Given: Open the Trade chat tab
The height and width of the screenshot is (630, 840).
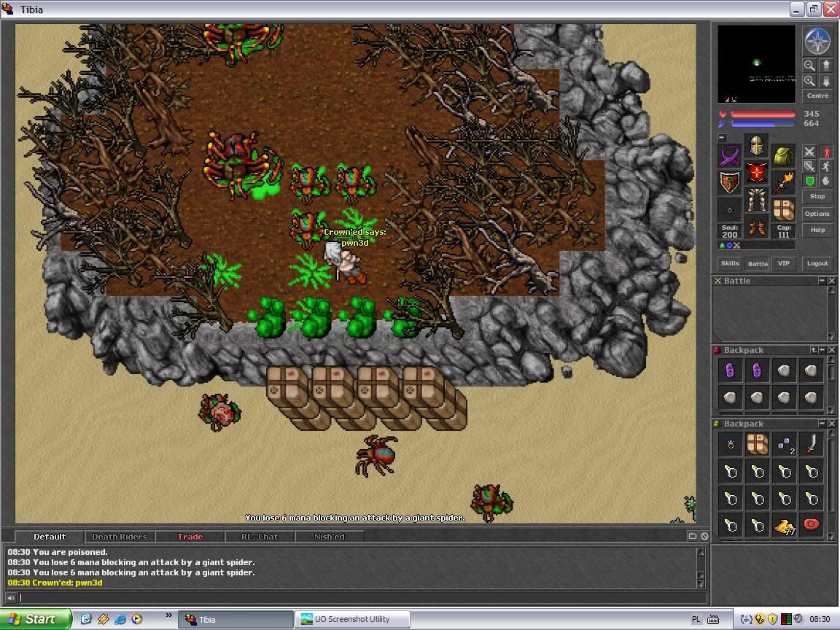Looking at the screenshot, I should point(190,536).
